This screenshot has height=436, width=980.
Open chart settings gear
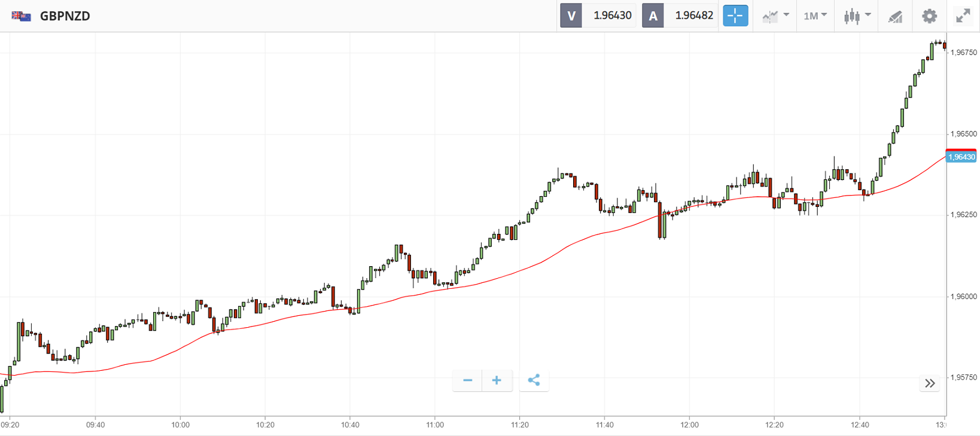click(929, 16)
